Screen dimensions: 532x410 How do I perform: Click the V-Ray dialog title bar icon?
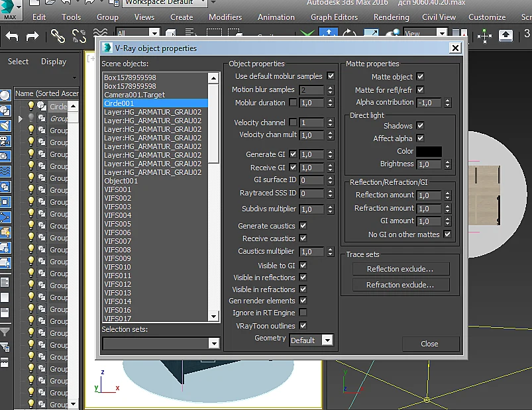click(x=107, y=48)
